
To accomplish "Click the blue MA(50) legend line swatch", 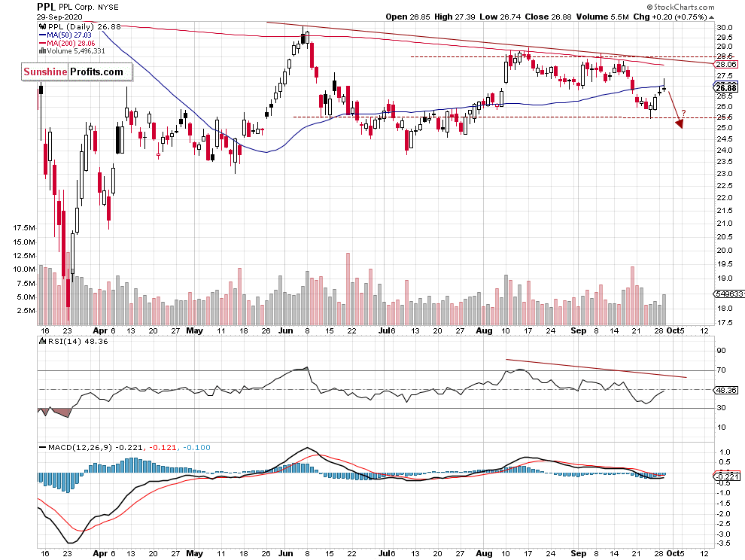I will pos(43,35).
